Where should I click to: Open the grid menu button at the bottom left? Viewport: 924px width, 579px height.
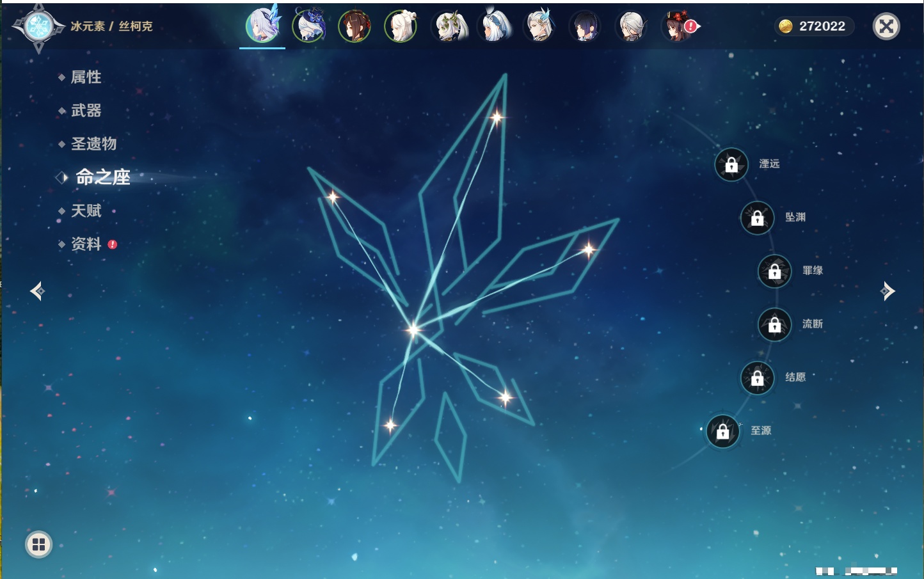pos(38,544)
